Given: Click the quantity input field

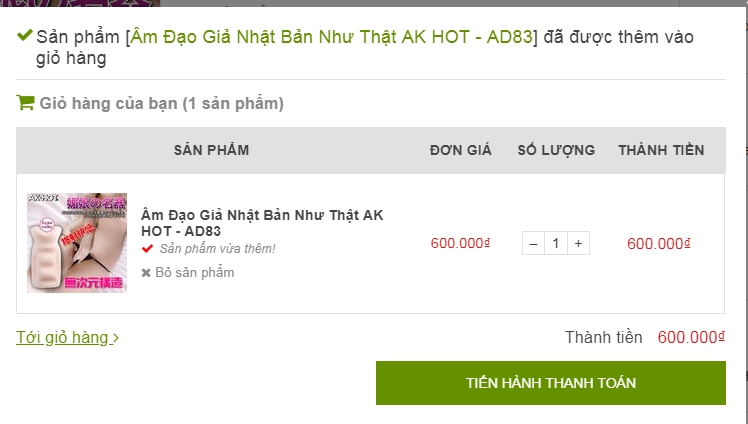Looking at the screenshot, I should pos(556,243).
